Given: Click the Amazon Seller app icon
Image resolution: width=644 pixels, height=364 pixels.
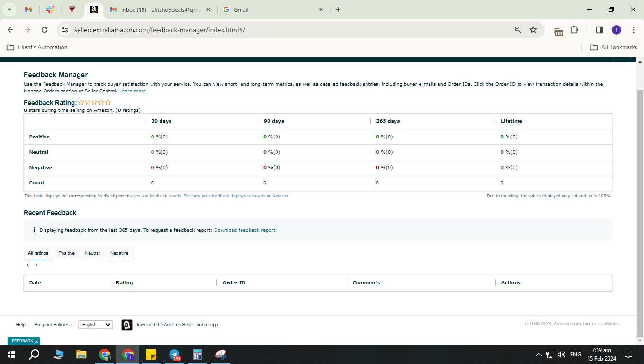Looking at the screenshot, I should tap(126, 325).
